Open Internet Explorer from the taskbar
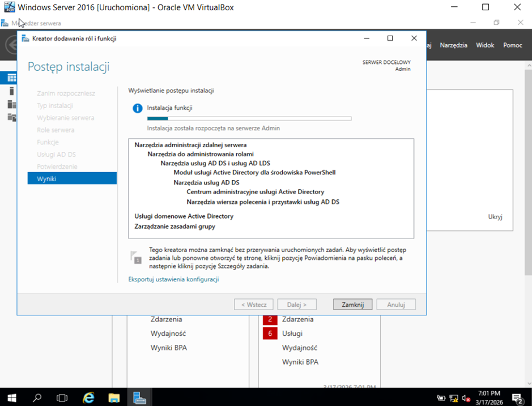 pyautogui.click(x=88, y=398)
